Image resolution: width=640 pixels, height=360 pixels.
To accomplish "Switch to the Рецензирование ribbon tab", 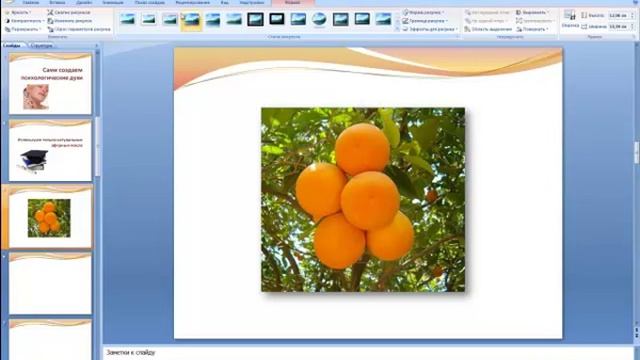I will tap(192, 2).
